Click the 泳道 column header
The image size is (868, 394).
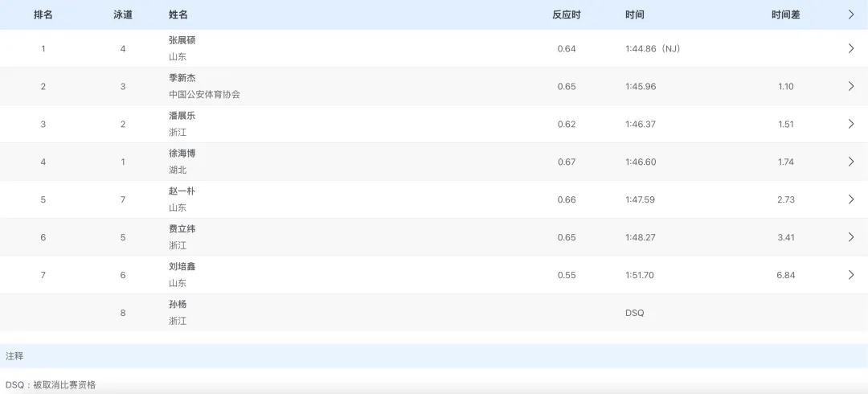coord(123,14)
